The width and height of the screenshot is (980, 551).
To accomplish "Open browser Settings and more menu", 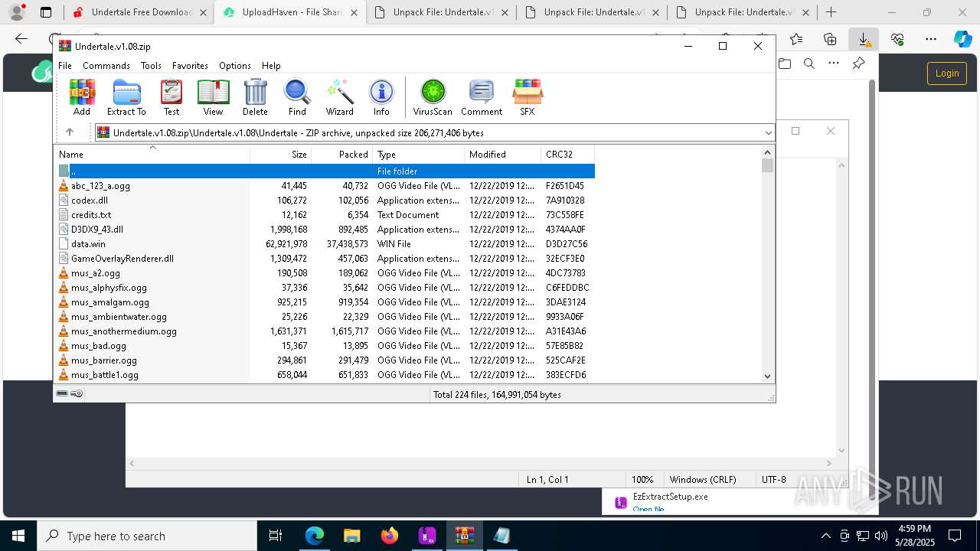I will 931,39.
